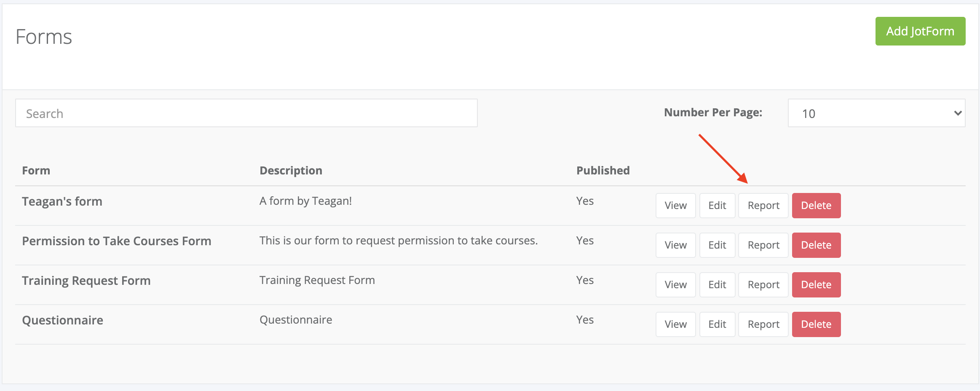Delete Training Request Form
Image resolution: width=980 pixels, height=391 pixels.
pos(816,285)
